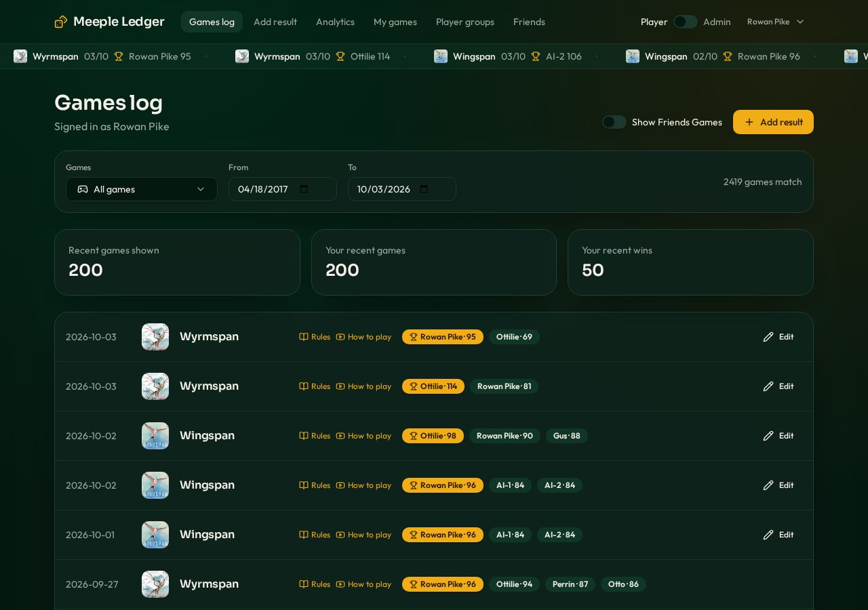Click the Otto·86 player chip
The width and height of the screenshot is (868, 610).
[x=623, y=584]
